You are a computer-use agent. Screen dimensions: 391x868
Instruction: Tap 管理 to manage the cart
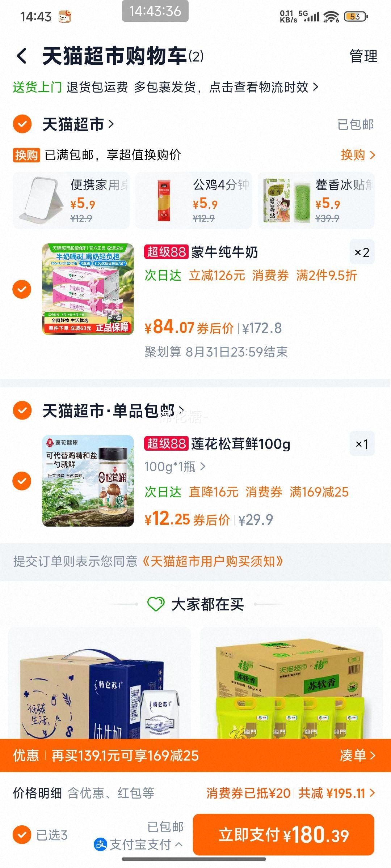pos(363,56)
